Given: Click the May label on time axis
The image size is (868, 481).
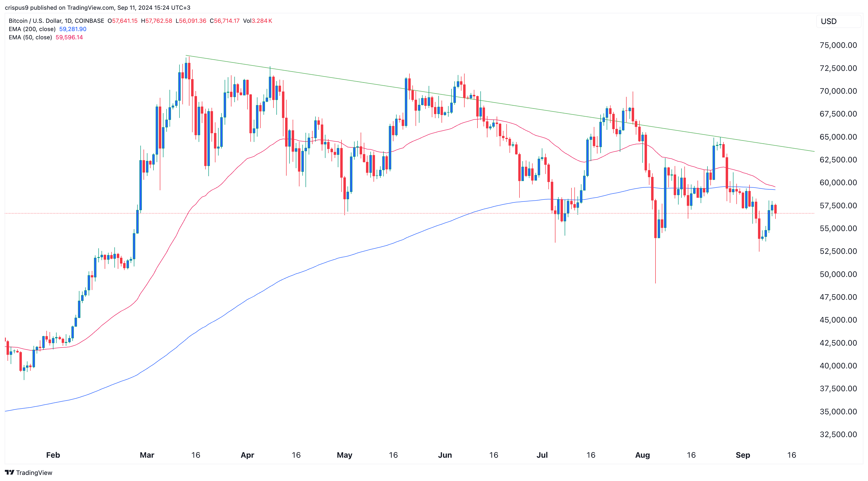Looking at the screenshot, I should tap(344, 455).
